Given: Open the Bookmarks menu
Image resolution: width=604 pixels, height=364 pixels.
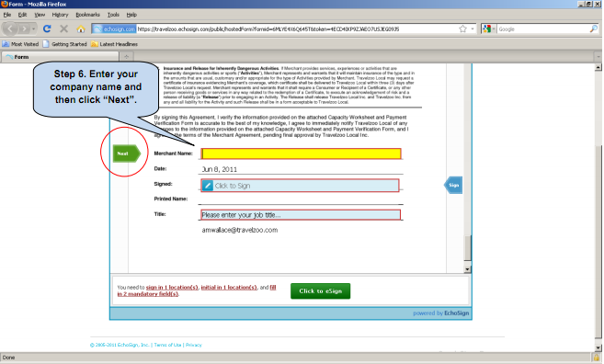Looking at the screenshot, I should (x=87, y=15).
